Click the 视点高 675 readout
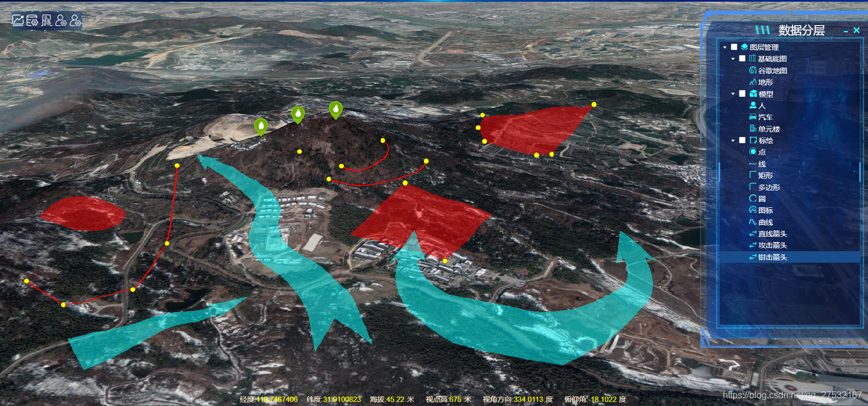Viewport: 868px width, 406px height. pyautogui.click(x=449, y=399)
